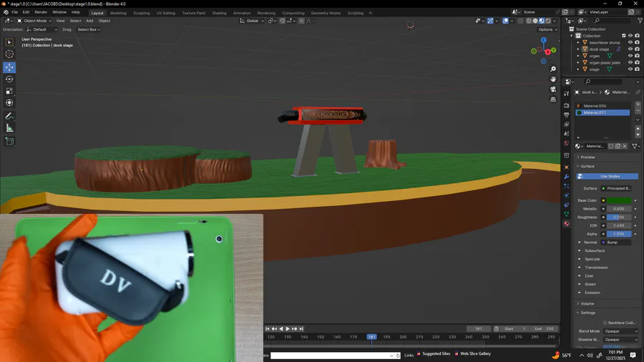
Task: Select the Annotate tool
Action: point(9,116)
